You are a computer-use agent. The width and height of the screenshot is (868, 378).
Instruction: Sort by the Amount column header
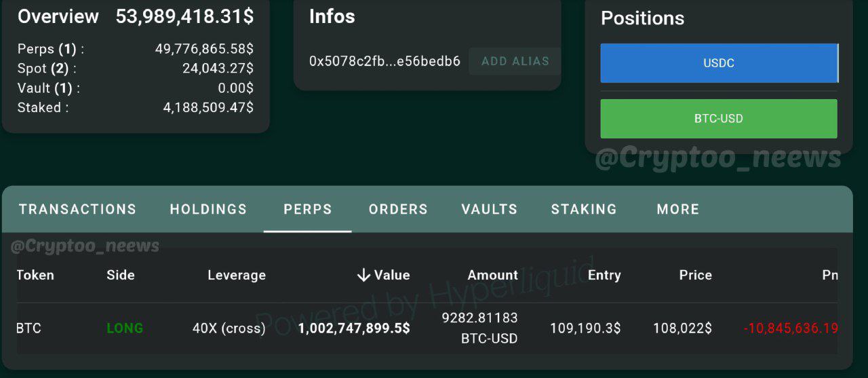click(492, 275)
